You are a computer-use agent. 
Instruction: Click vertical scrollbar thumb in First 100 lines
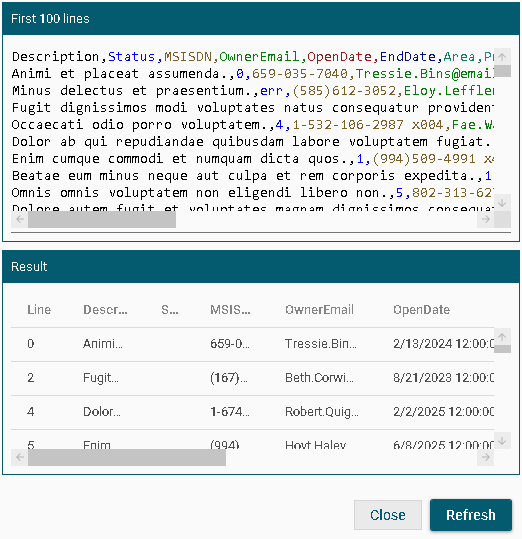click(x=502, y=71)
